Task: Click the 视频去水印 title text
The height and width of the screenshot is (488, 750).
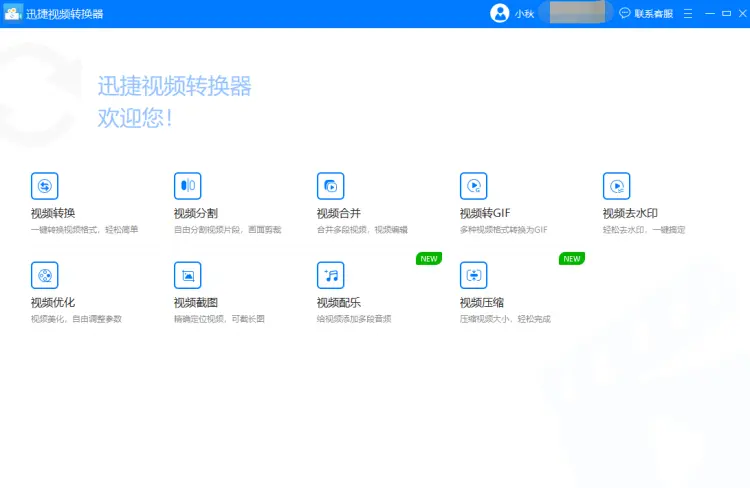Action: 630,213
